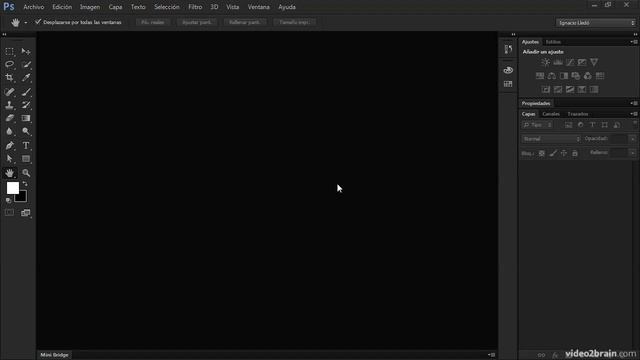640x360 pixels.
Task: Select the Zoom tool in toolbox
Action: pyautogui.click(x=26, y=173)
